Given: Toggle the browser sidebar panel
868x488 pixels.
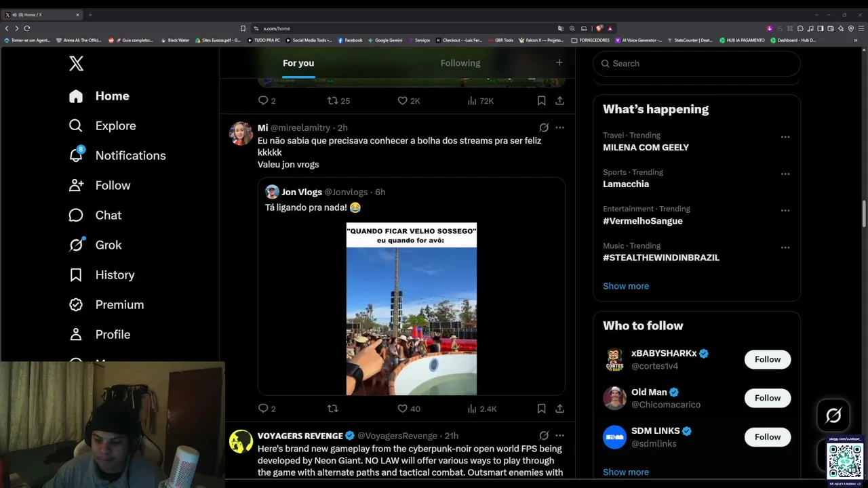Looking at the screenshot, I should [821, 28].
